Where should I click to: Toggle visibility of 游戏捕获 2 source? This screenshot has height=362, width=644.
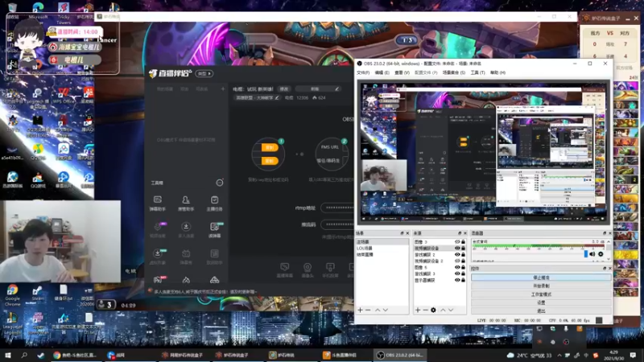coord(457,254)
